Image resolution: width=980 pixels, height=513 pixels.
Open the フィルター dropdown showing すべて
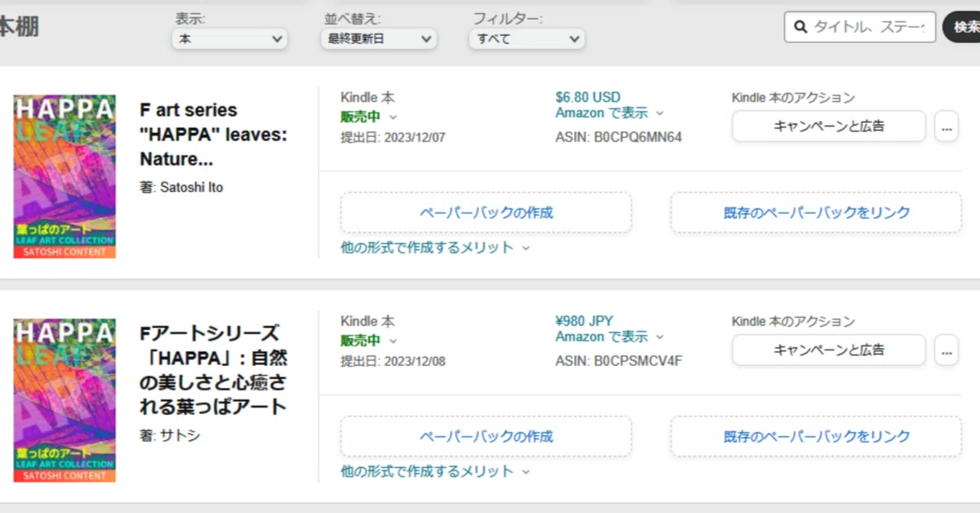coord(527,38)
